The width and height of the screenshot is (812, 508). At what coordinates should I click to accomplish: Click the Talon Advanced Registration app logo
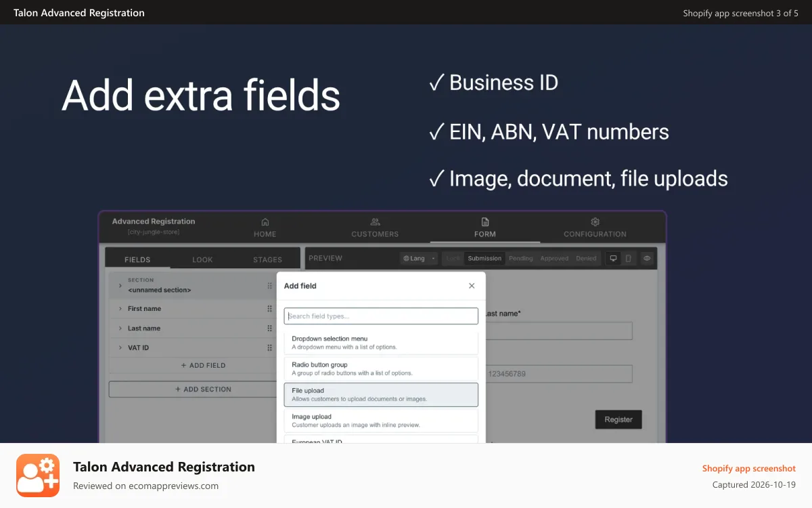pos(39,475)
